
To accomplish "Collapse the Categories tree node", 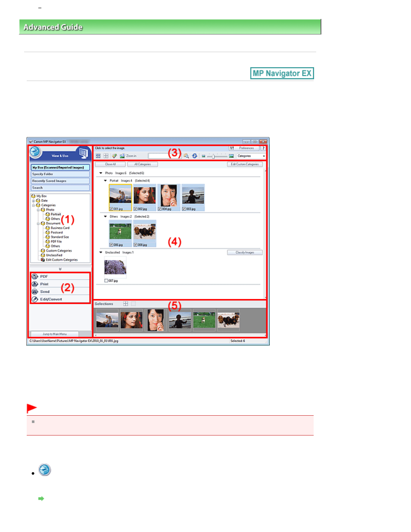I will click(x=33, y=205).
